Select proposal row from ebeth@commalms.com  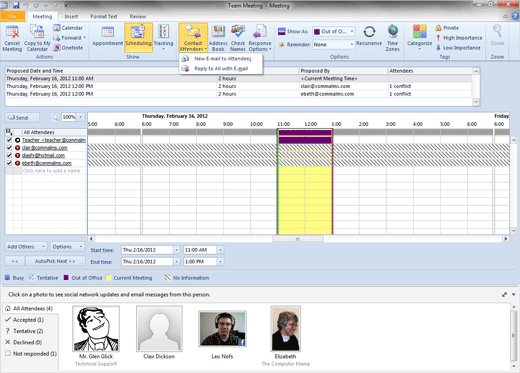tap(238, 94)
